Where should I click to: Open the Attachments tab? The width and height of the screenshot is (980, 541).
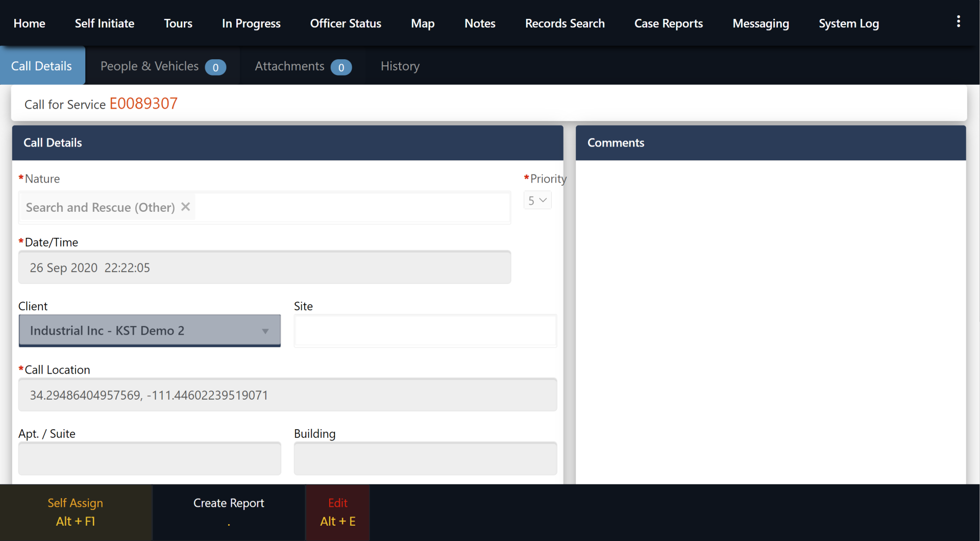click(303, 66)
